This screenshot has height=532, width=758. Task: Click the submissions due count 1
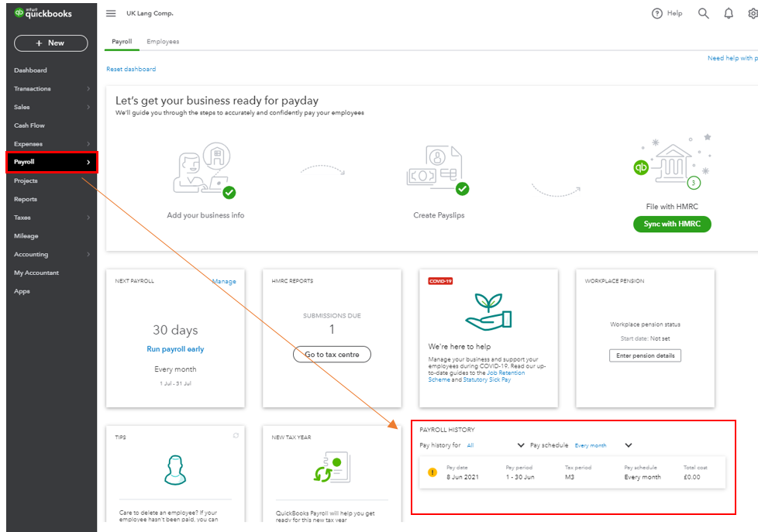(332, 330)
